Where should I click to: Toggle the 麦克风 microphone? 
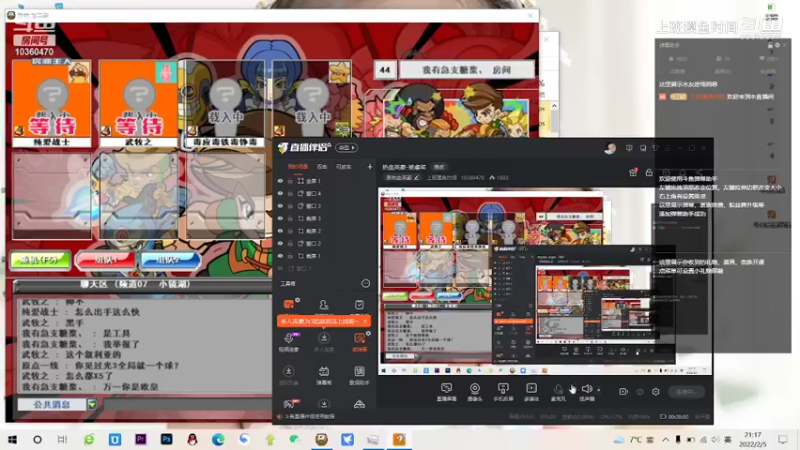[x=558, y=392]
